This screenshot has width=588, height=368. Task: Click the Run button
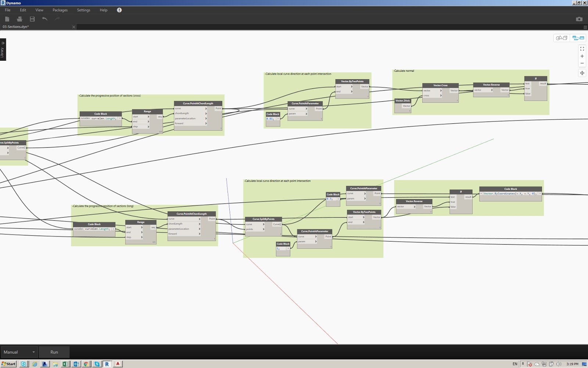coord(54,352)
